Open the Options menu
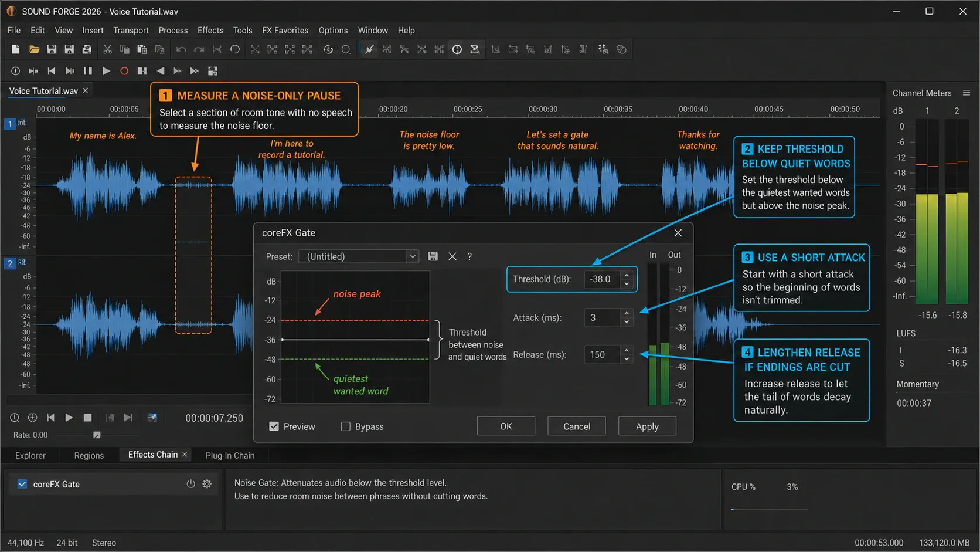Image resolution: width=980 pixels, height=552 pixels. (x=333, y=31)
